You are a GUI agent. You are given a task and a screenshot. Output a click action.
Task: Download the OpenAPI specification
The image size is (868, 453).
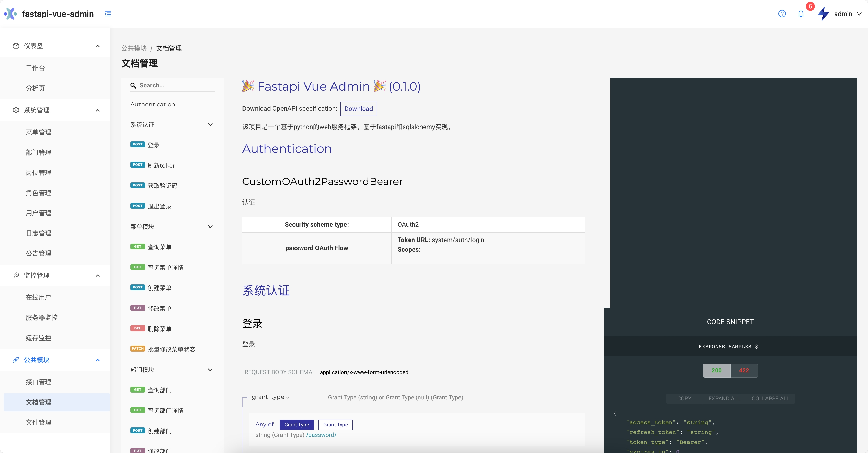tap(359, 109)
